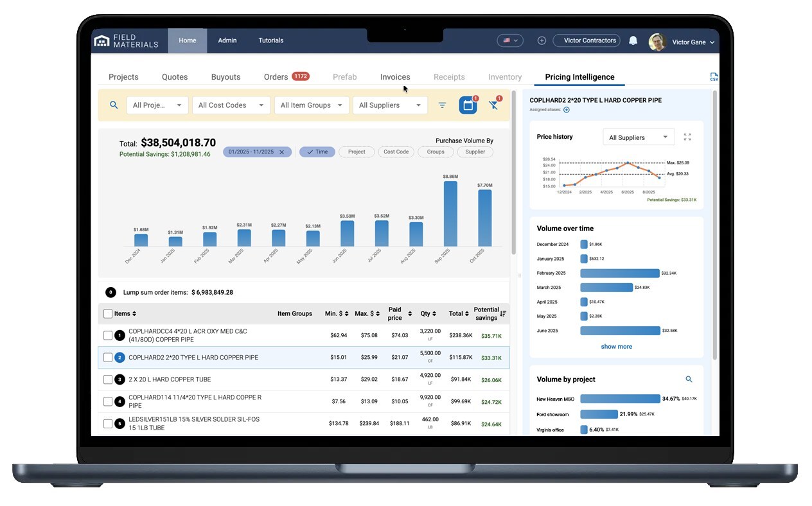Open the All Cost Codes dropdown

click(x=231, y=105)
